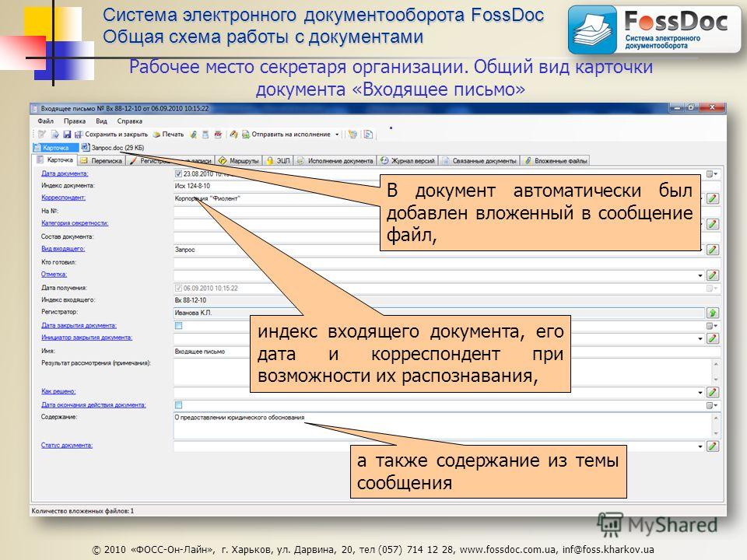
Task: Toggle the Дата получения checkbox
Action: (179, 288)
